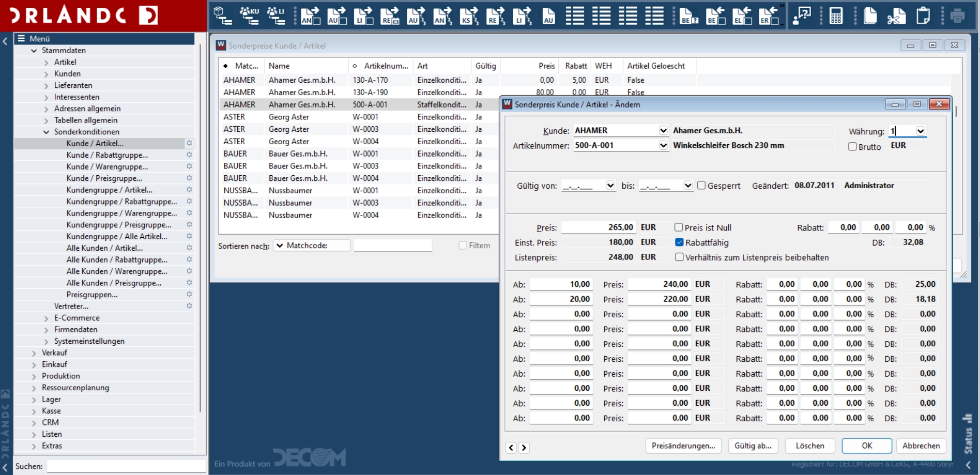The height and width of the screenshot is (475, 980).
Task: Open the KS 123 numbered document icon
Action: point(469,16)
